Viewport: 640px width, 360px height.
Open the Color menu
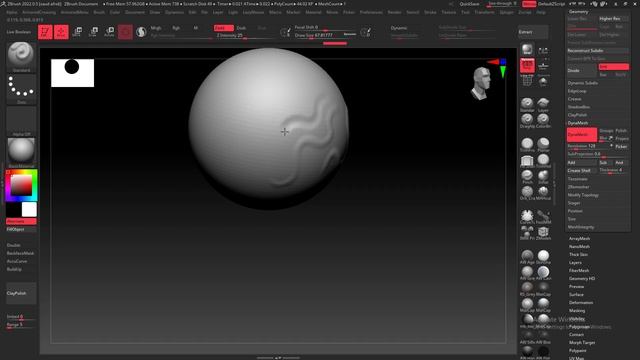tap(115, 12)
